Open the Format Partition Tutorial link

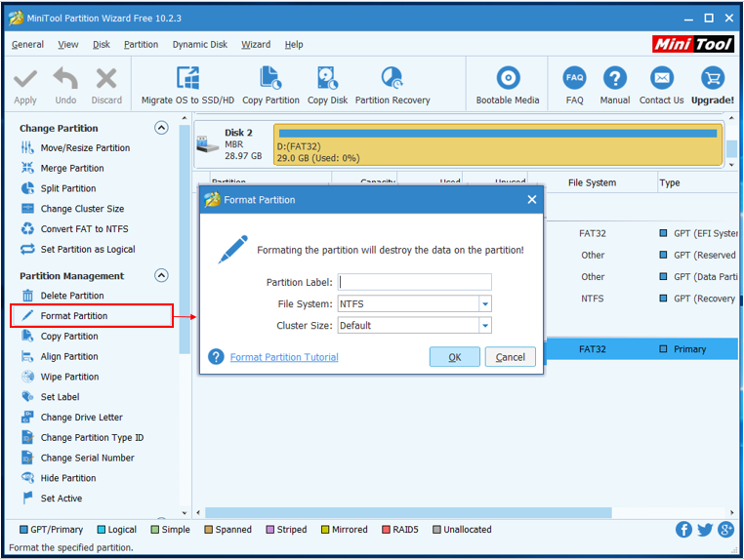click(x=284, y=357)
